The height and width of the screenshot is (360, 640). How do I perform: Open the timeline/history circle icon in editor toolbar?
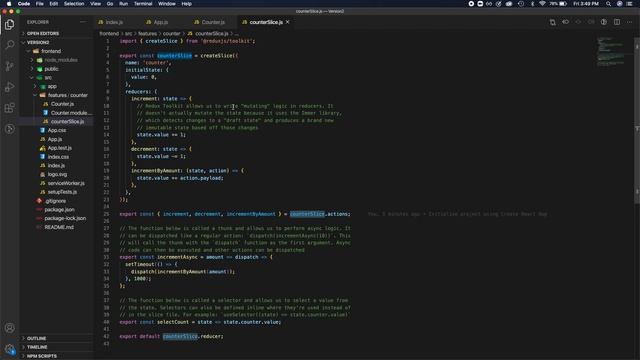click(604, 22)
